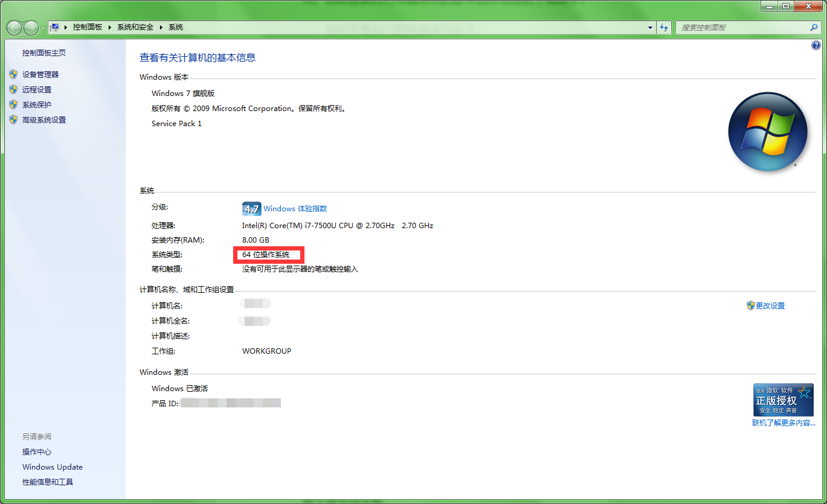Image resolution: width=827 pixels, height=504 pixels.
Task: Click the WORKGROUP value
Action: coord(266,351)
